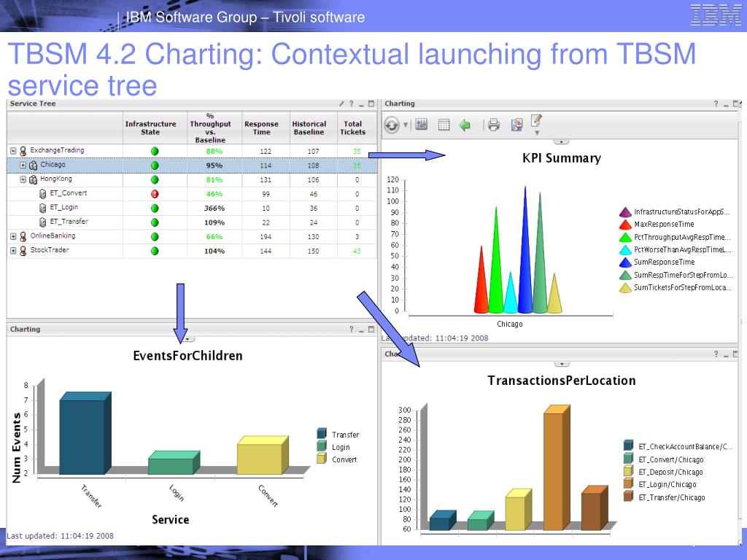Click the MaxResponseTime legend swatch
Image resolution: width=747 pixels, height=560 pixels.
pyautogui.click(x=625, y=225)
